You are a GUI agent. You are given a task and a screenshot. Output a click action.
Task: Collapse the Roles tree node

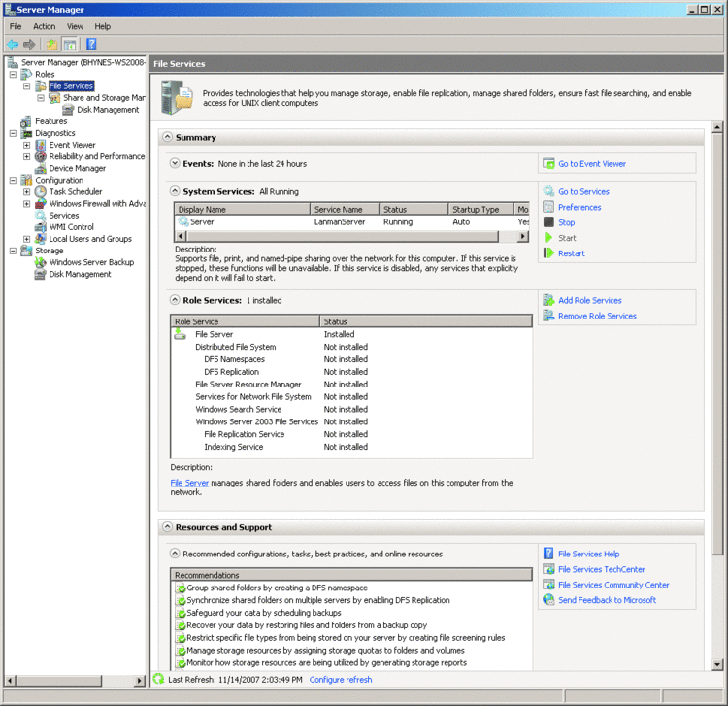click(13, 74)
